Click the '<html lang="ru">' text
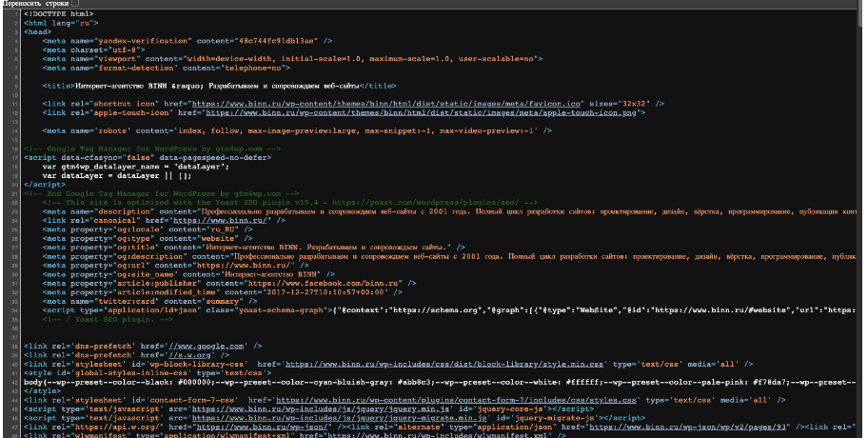The image size is (868, 438). [61, 23]
